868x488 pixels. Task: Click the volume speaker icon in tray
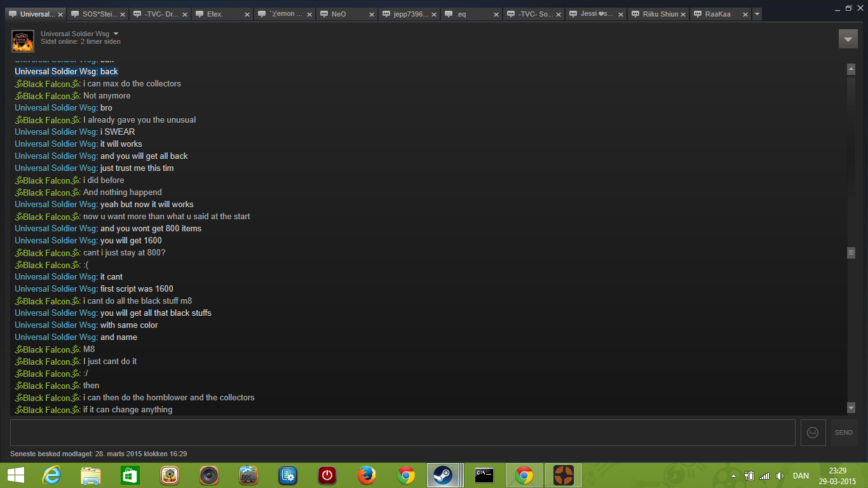pos(780,476)
